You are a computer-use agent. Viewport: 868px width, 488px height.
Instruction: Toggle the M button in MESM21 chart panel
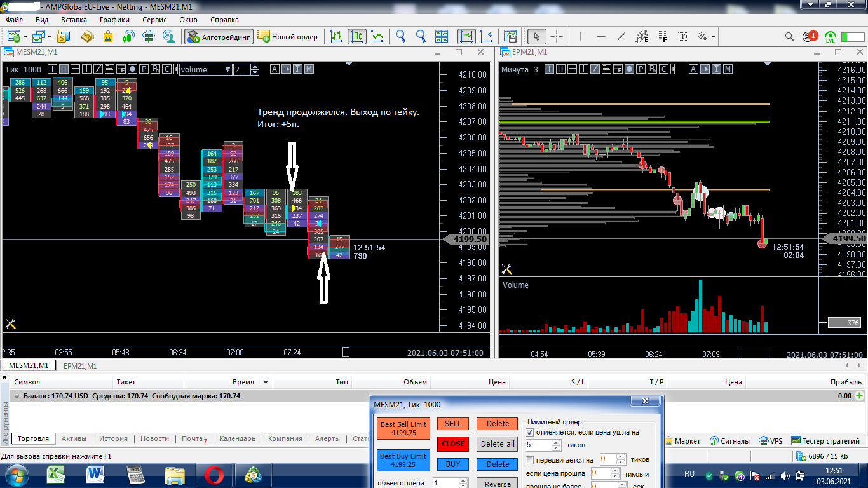click(x=309, y=69)
